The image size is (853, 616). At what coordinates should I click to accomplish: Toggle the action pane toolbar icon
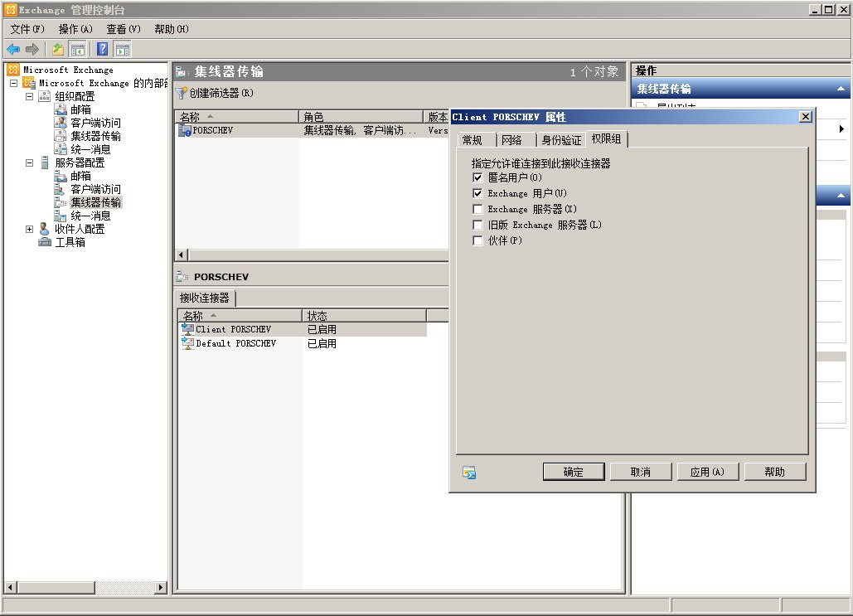123,50
